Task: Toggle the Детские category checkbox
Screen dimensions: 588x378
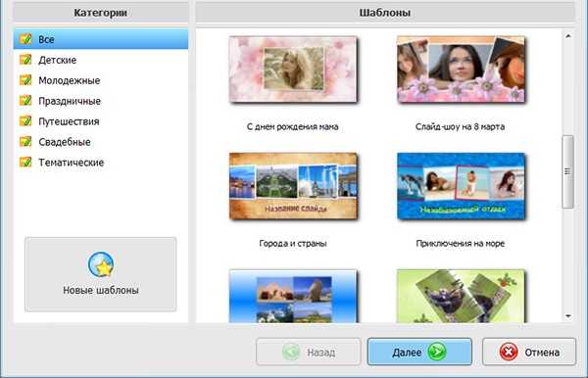Action: coord(25,60)
